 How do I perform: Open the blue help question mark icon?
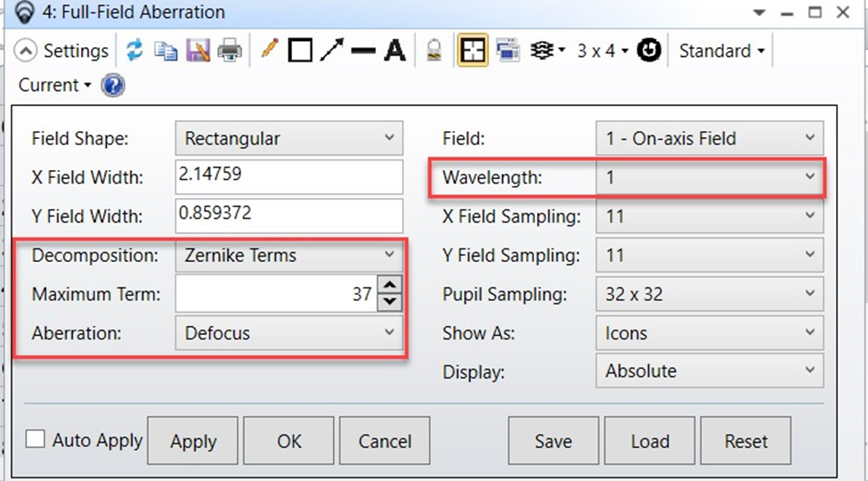tap(113, 86)
